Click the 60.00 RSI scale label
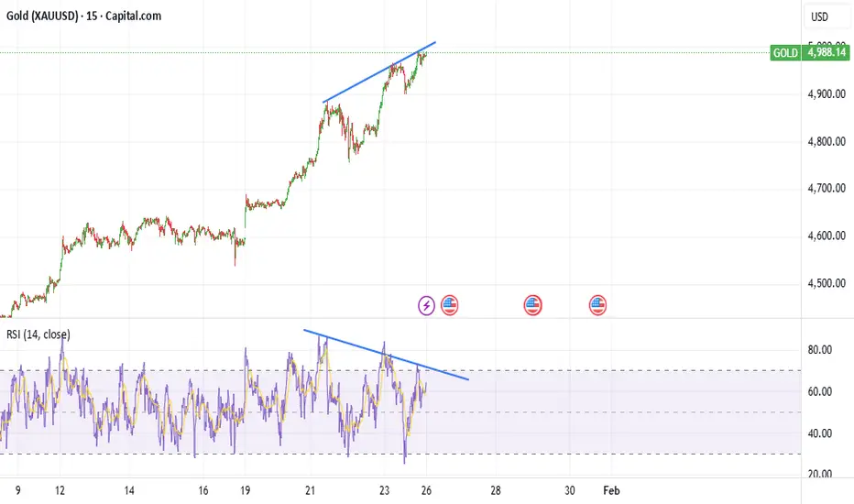The width and height of the screenshot is (854, 504). (820, 391)
